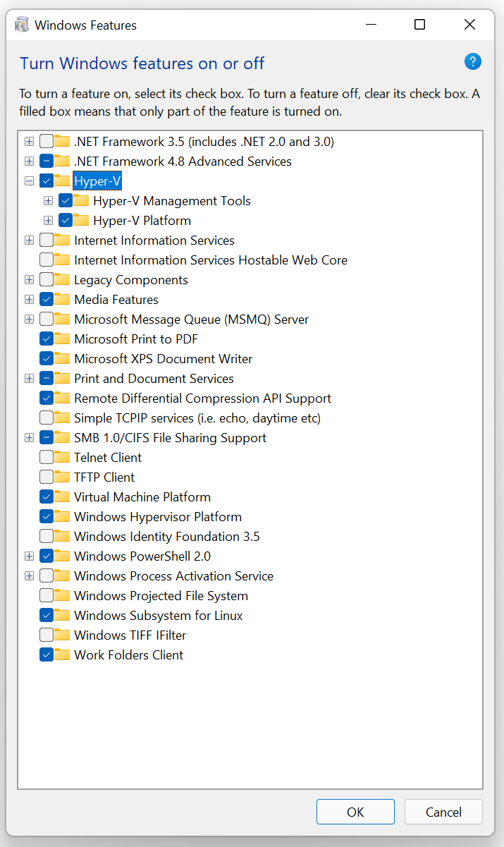The width and height of the screenshot is (504, 847).
Task: Click the Windows Subsystem for Linux folder icon
Action: (x=62, y=615)
